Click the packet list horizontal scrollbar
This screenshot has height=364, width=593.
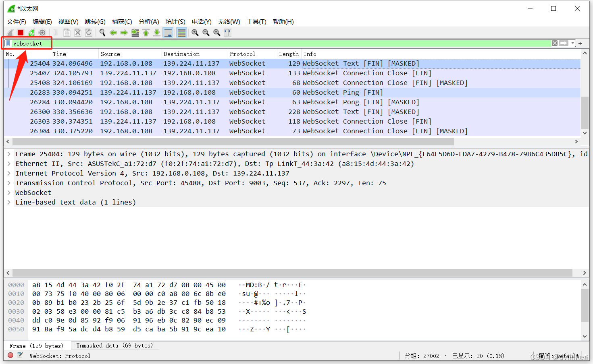pos(233,141)
